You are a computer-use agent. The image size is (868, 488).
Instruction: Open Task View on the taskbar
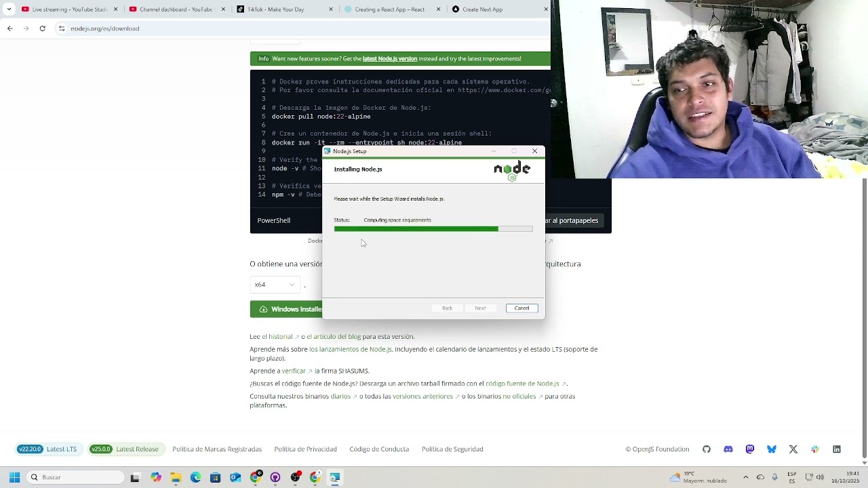tap(135, 477)
